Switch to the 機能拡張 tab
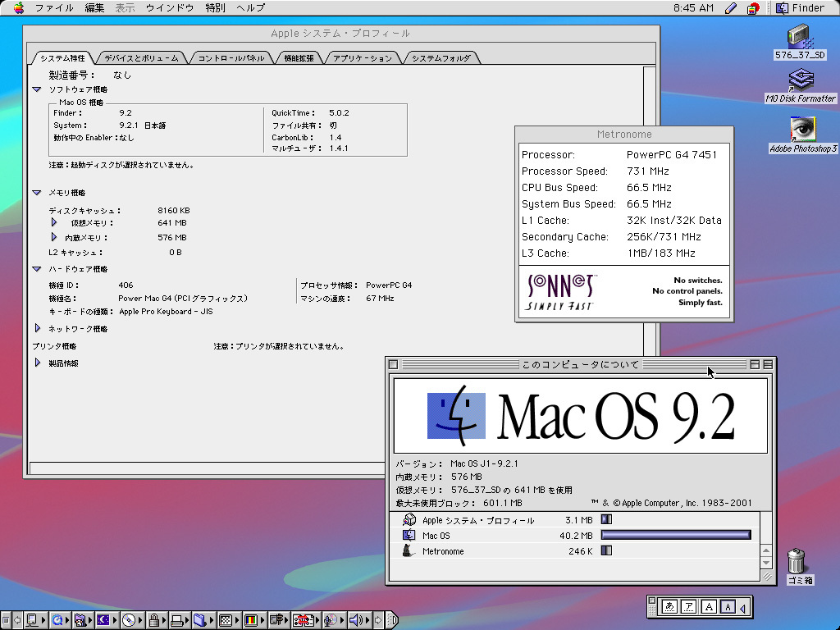 point(299,58)
